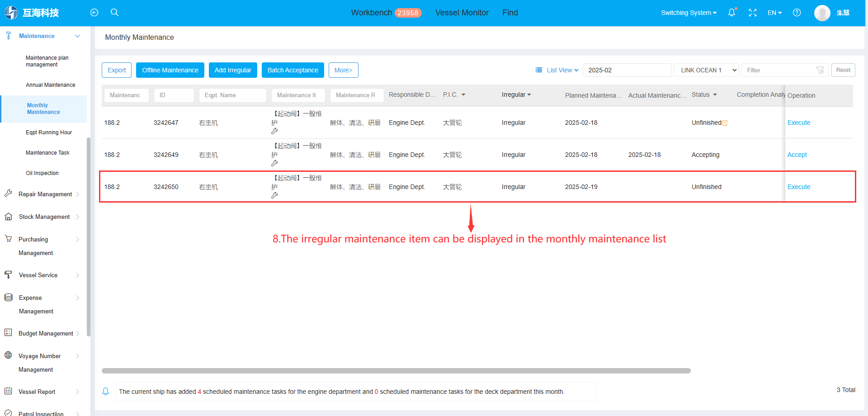The width and height of the screenshot is (868, 416).
Task: Open the search magnifier icon in header
Action: [x=115, y=13]
